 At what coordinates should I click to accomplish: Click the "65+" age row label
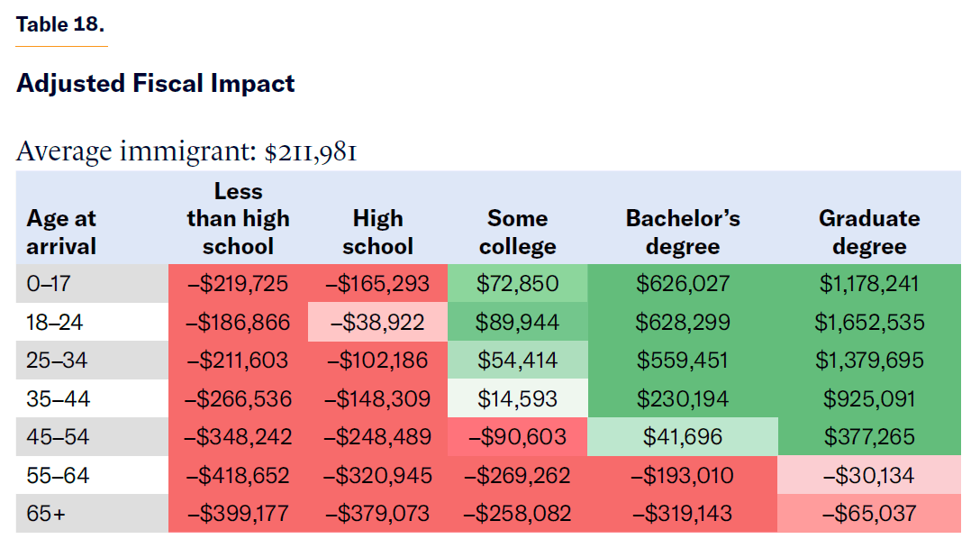pyautogui.click(x=45, y=514)
